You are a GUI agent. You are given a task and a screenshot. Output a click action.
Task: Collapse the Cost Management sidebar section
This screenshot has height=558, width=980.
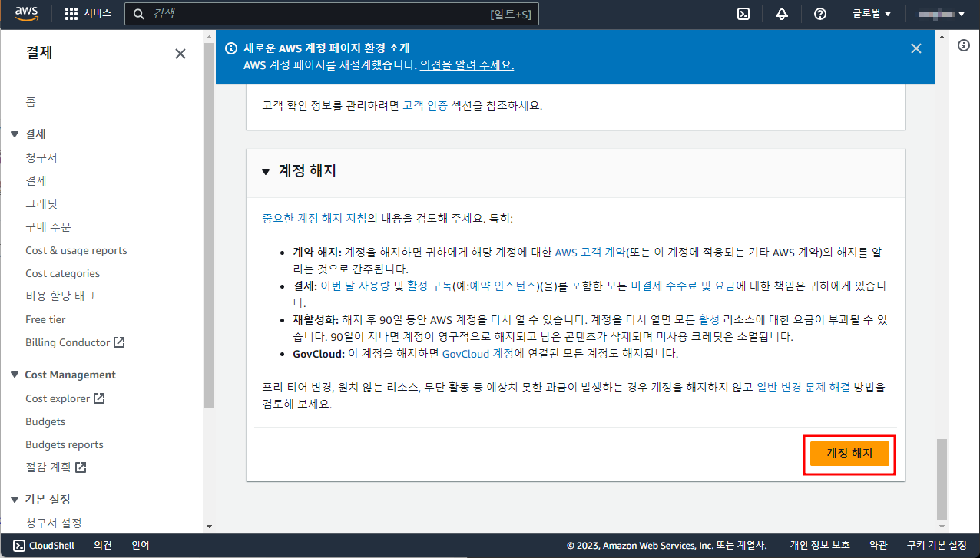[15, 375]
